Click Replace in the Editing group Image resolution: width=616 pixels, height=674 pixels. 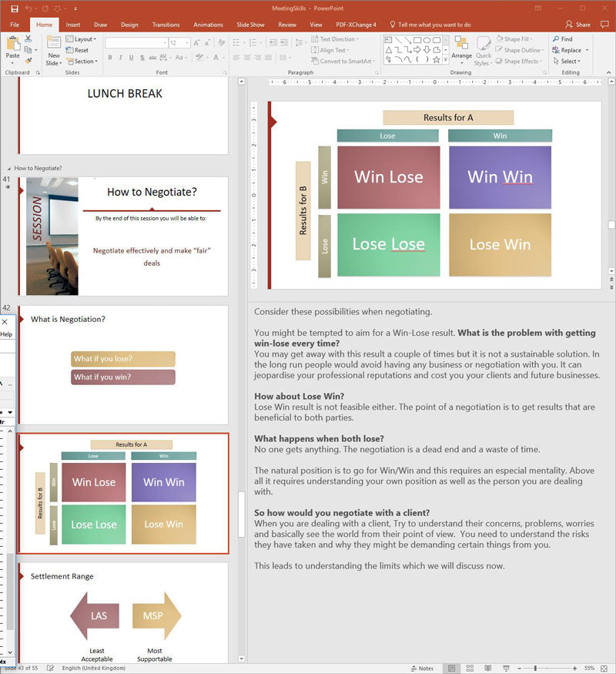(x=567, y=50)
